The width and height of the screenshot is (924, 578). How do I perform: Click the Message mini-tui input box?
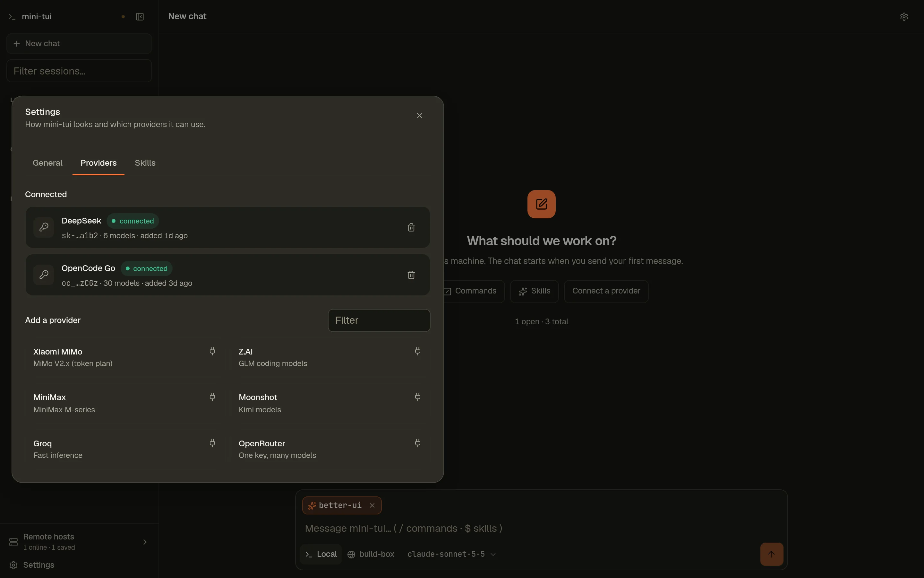click(x=541, y=528)
